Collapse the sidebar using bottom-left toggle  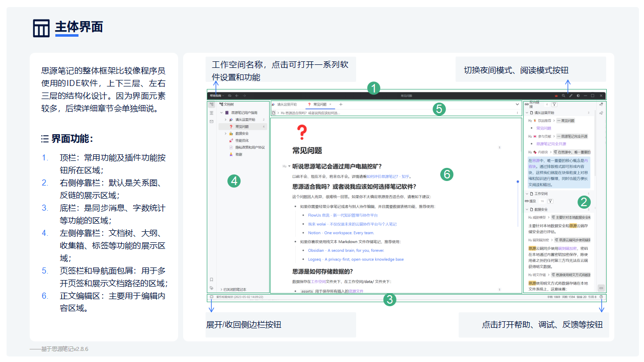211,296
